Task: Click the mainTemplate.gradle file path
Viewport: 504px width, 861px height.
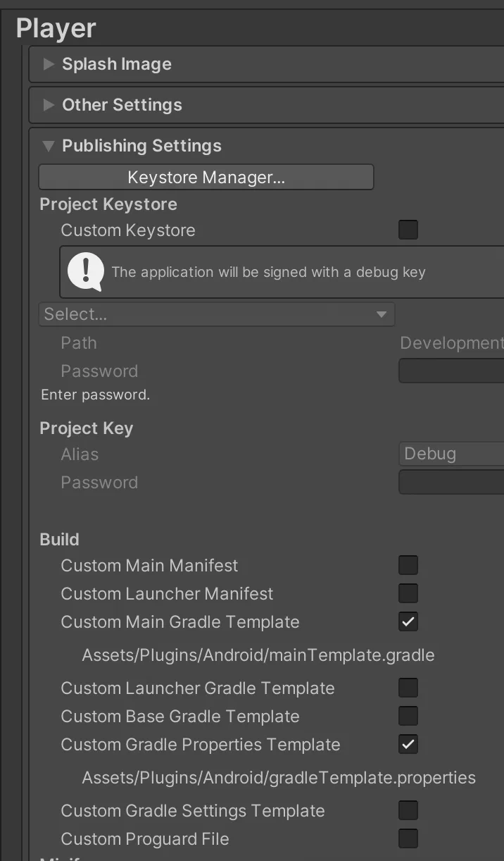Action: [258, 655]
